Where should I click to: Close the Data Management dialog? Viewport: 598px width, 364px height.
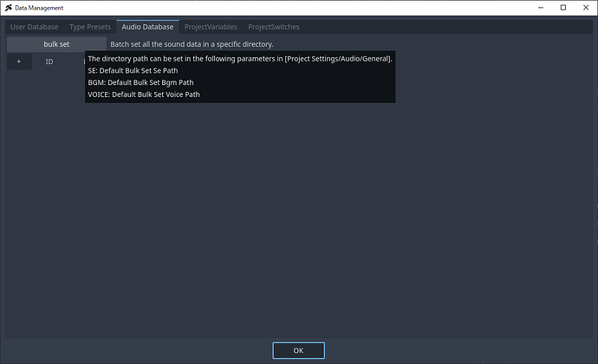pos(583,8)
